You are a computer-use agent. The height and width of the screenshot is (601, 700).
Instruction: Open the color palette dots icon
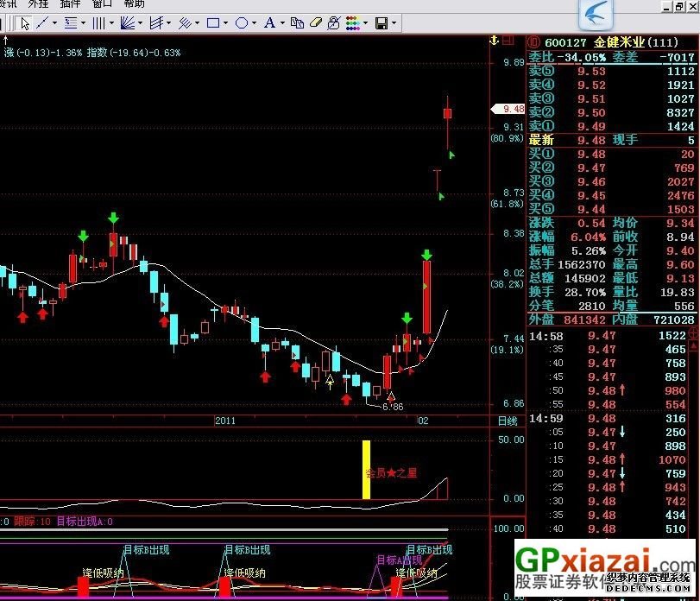coord(353,23)
